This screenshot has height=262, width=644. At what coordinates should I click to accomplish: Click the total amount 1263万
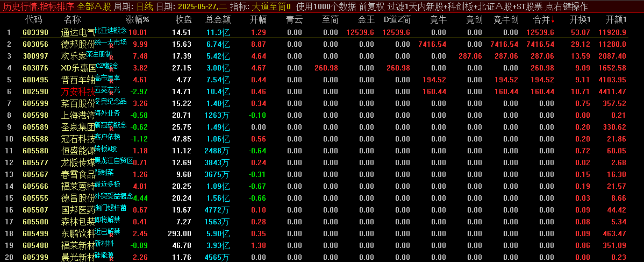(x=217, y=116)
